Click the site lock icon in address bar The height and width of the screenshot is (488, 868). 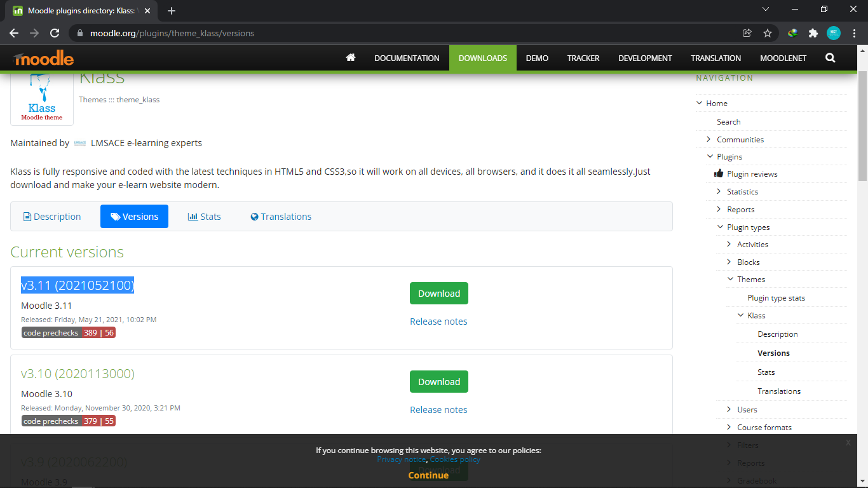point(80,33)
